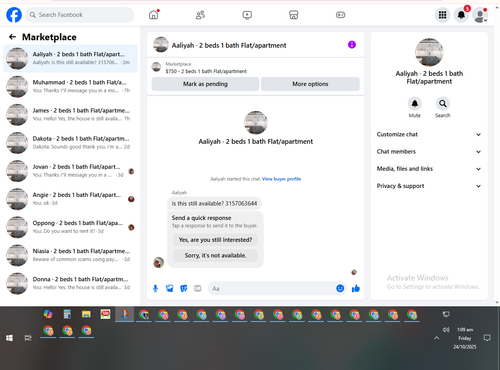
Task: Open the Muhammad conversation
Action: (x=70, y=86)
